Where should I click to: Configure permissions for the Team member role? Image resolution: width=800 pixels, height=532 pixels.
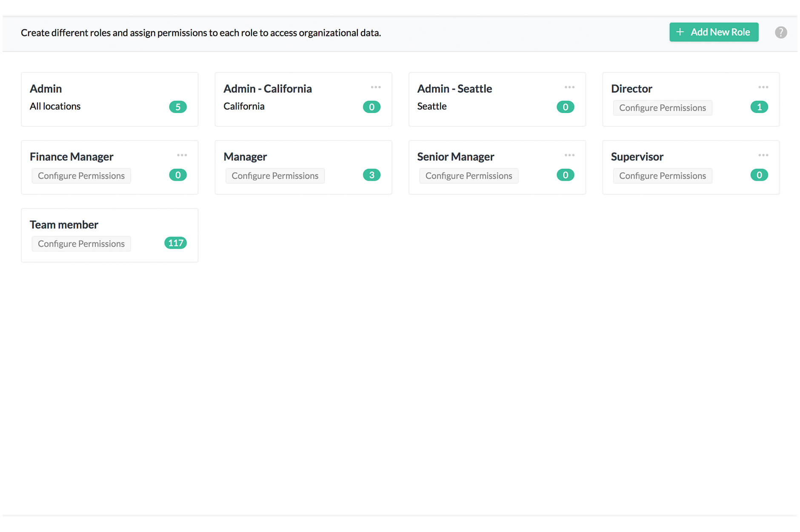coord(81,243)
